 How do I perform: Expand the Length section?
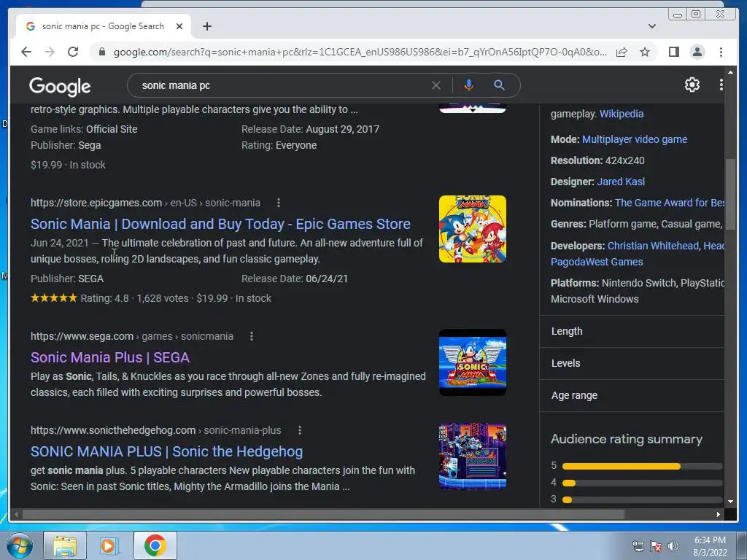[x=632, y=331]
